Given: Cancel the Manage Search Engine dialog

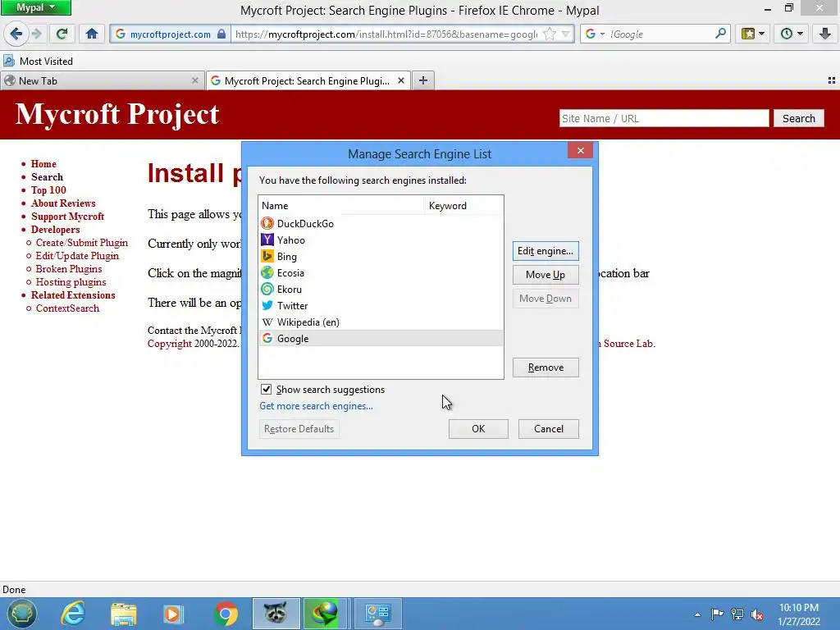Looking at the screenshot, I should pyautogui.click(x=549, y=428).
